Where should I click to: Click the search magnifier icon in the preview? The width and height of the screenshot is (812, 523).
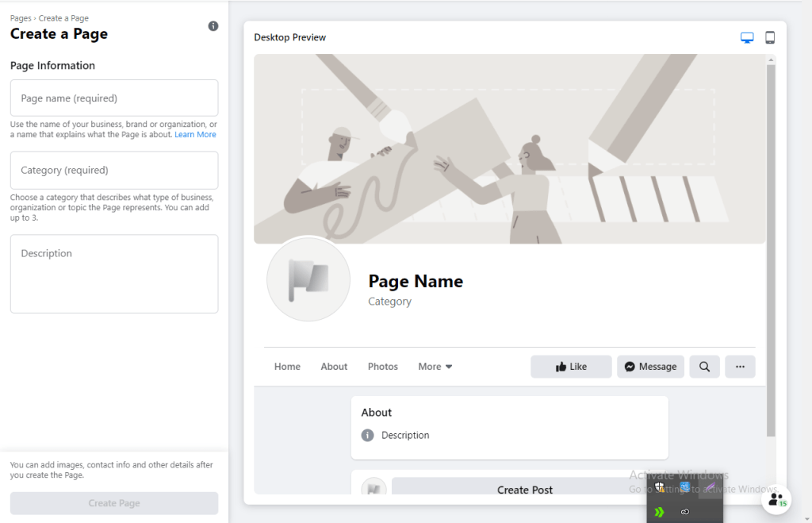point(704,366)
